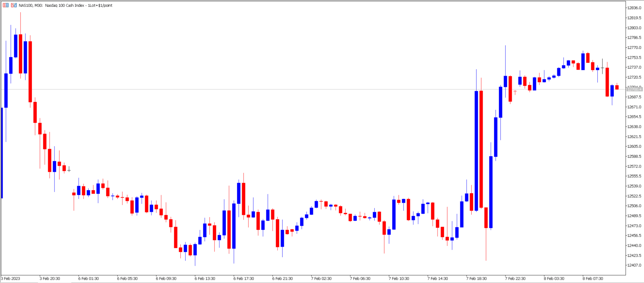Select the 7 Feb 10:30 time label
Viewport: 644px width, 283px height.
(399, 278)
